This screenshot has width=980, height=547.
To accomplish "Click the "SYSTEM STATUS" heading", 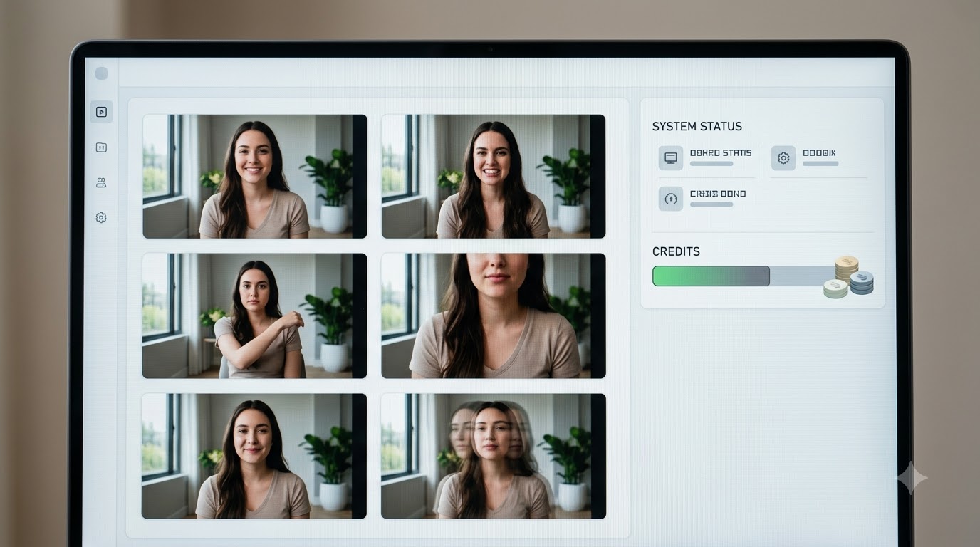I will tap(697, 126).
